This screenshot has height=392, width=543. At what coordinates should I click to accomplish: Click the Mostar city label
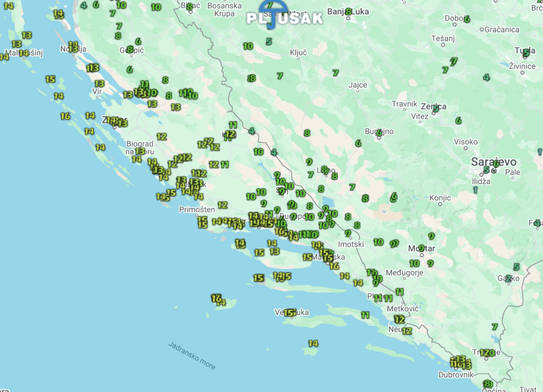click(x=422, y=249)
